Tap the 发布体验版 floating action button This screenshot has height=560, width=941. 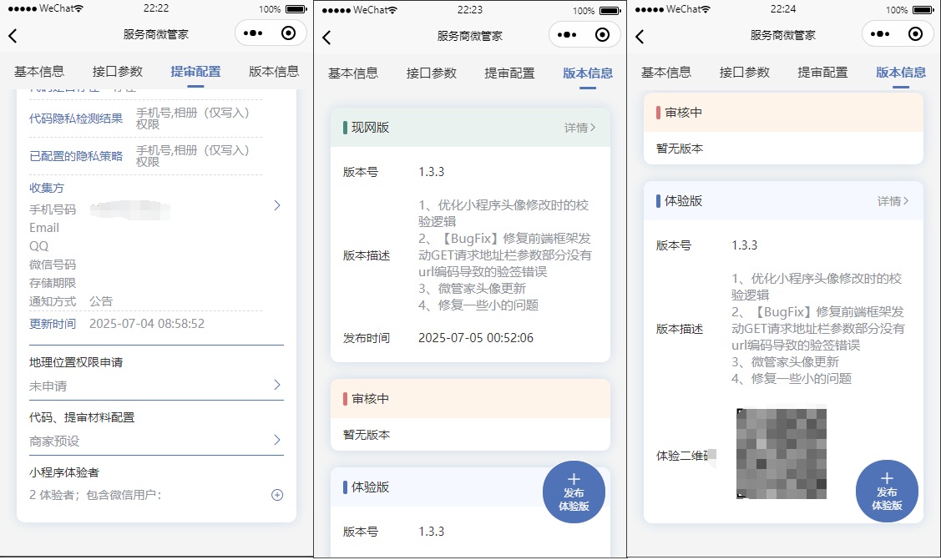574,492
